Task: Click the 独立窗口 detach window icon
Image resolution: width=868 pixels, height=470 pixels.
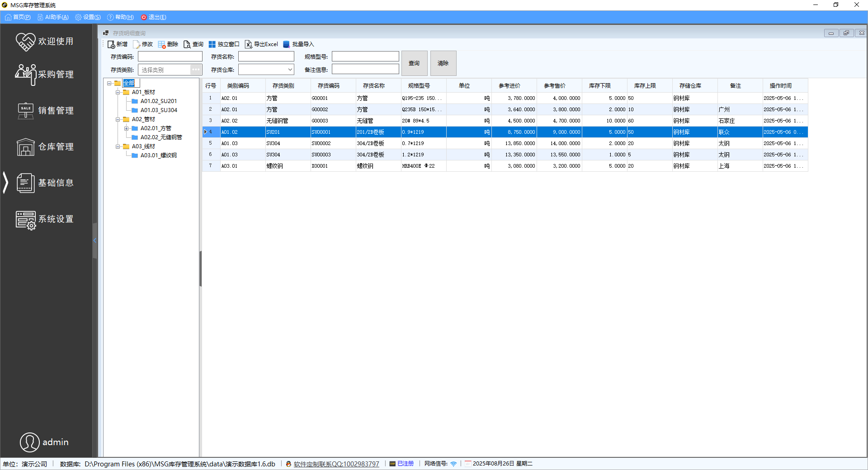Action: [212, 44]
